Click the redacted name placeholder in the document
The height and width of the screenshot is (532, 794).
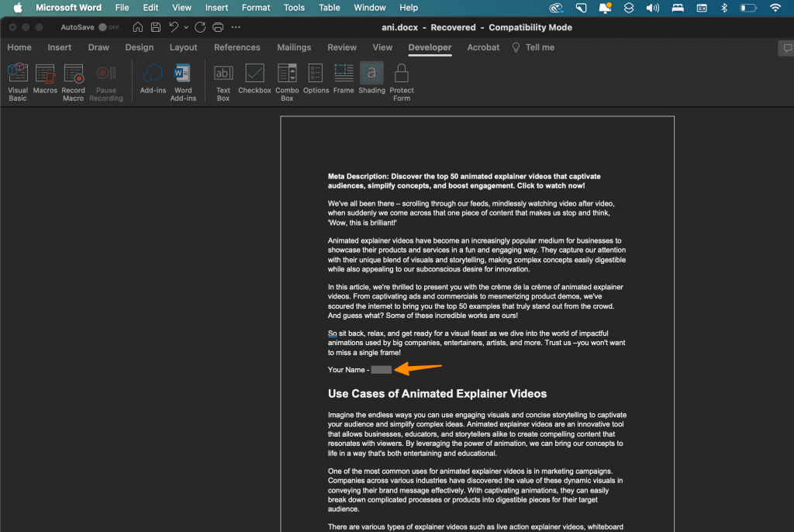click(x=381, y=370)
